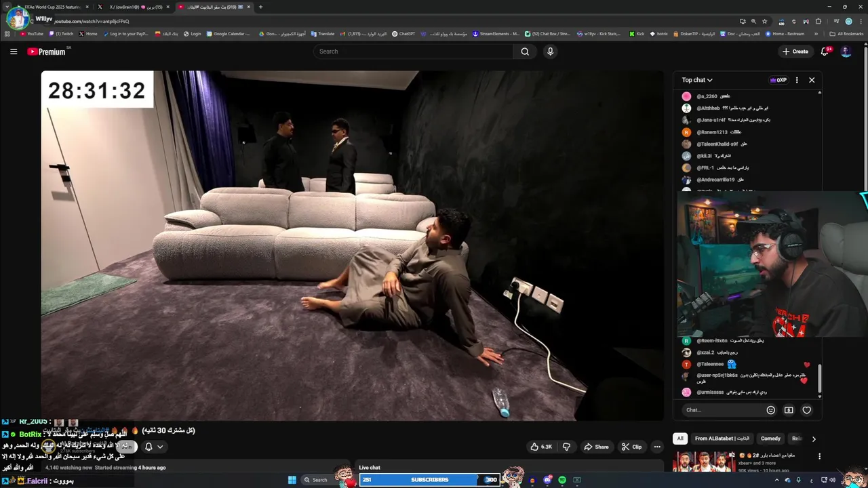
Task: Open Spotify from the taskbar
Action: [562, 480]
